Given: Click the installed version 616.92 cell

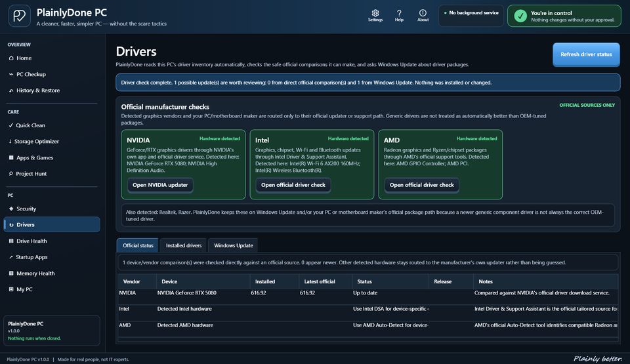Looking at the screenshot, I should [x=259, y=293].
